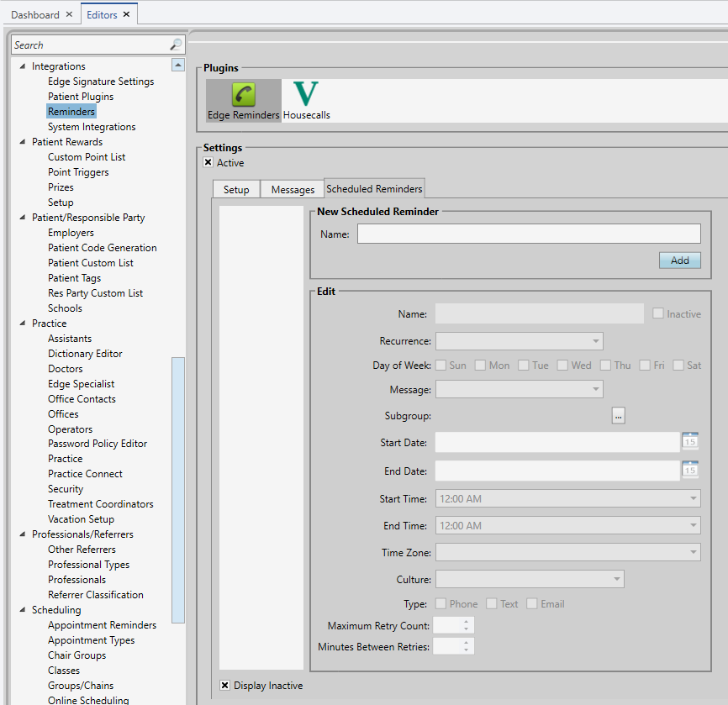This screenshot has height=705, width=728.
Task: Open the Vacation Setup item
Action: point(82,519)
